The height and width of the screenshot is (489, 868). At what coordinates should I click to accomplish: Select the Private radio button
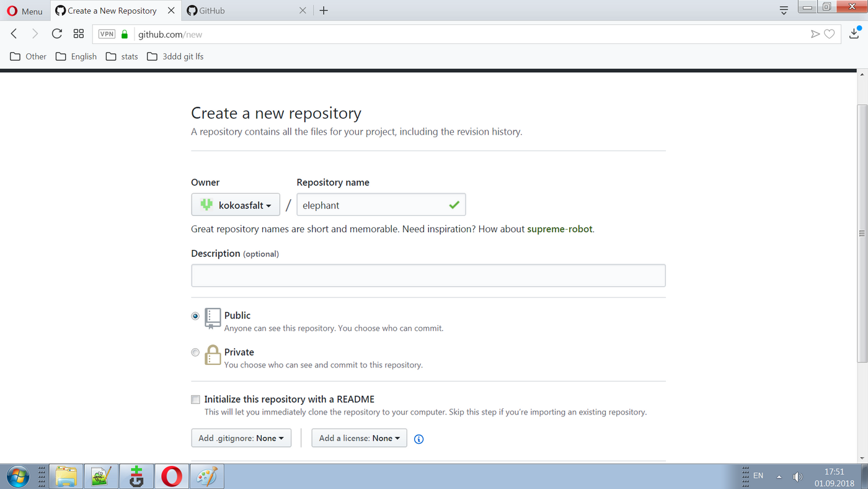(195, 352)
